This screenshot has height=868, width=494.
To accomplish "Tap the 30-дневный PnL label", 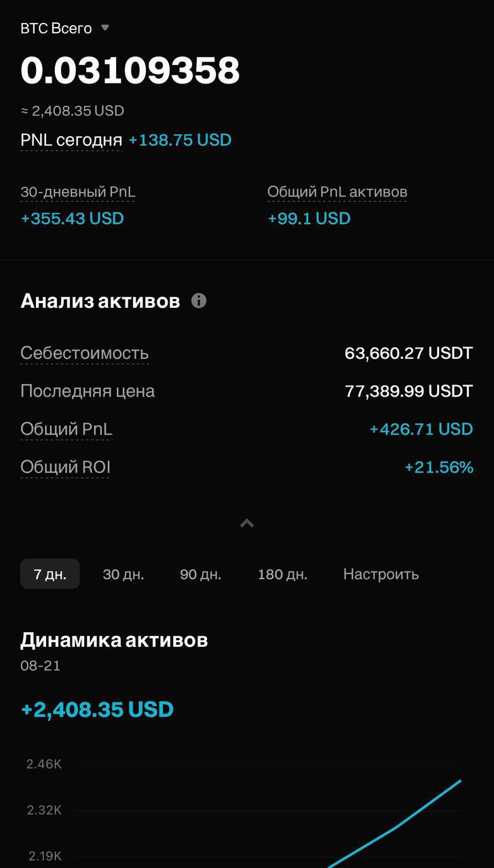I will (78, 192).
